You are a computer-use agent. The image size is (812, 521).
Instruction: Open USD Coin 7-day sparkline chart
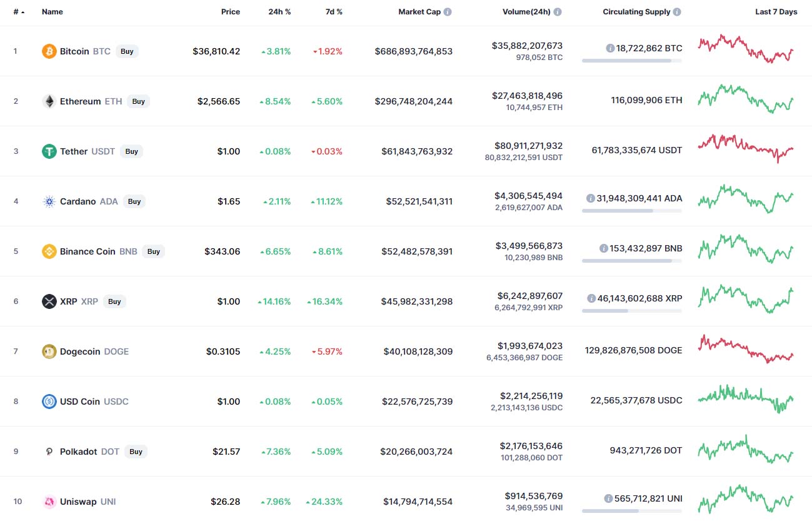(x=746, y=399)
